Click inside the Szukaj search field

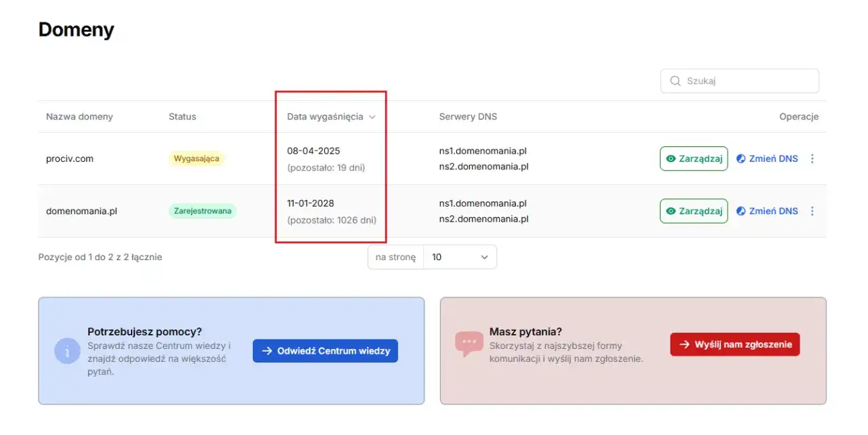[x=739, y=81]
